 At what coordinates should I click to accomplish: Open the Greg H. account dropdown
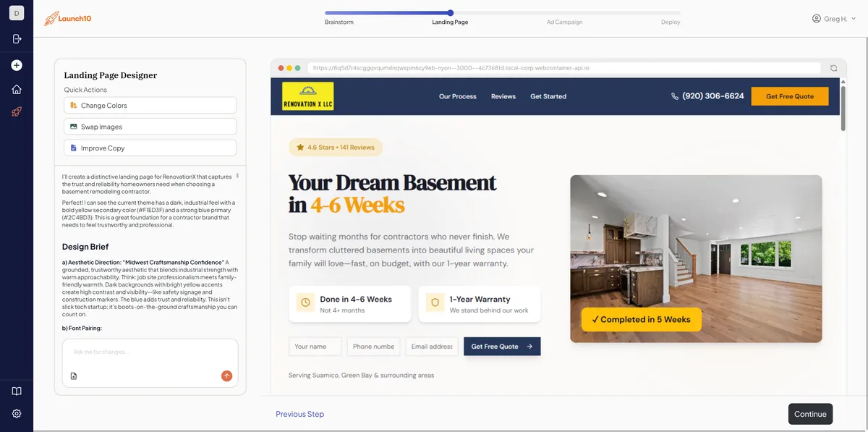pos(832,18)
